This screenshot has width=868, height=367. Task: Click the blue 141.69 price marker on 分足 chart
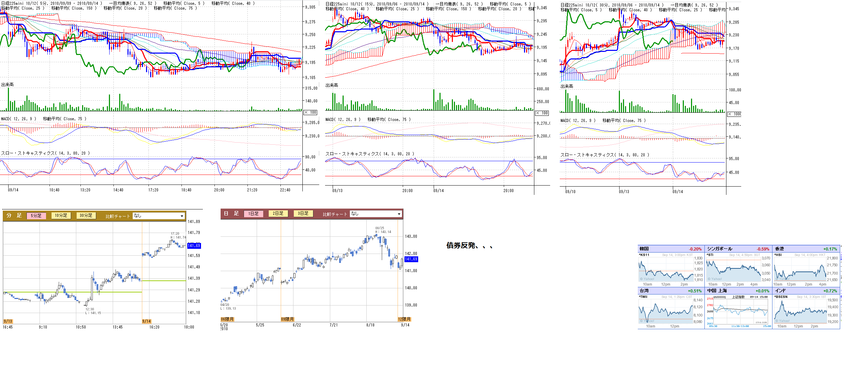pyautogui.click(x=194, y=246)
